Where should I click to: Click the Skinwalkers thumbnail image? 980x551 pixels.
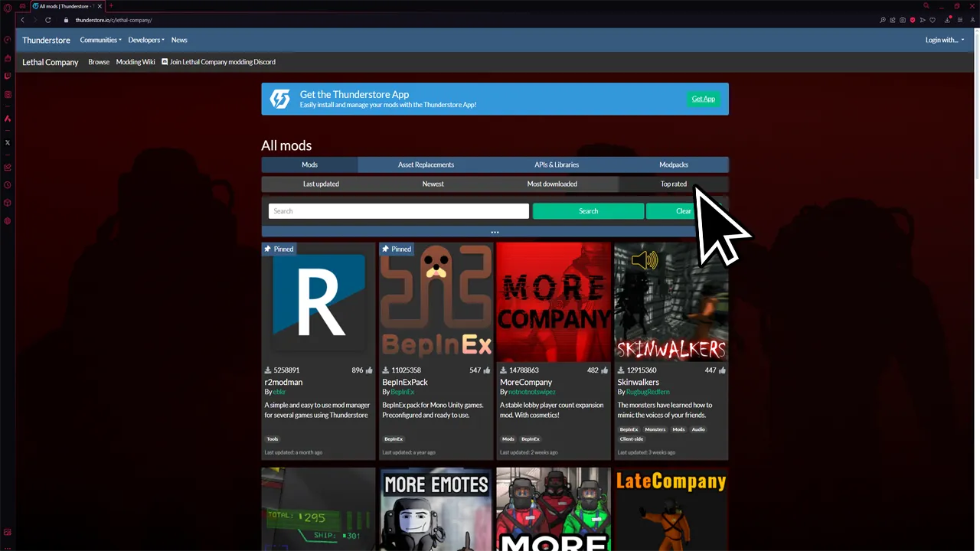click(671, 302)
